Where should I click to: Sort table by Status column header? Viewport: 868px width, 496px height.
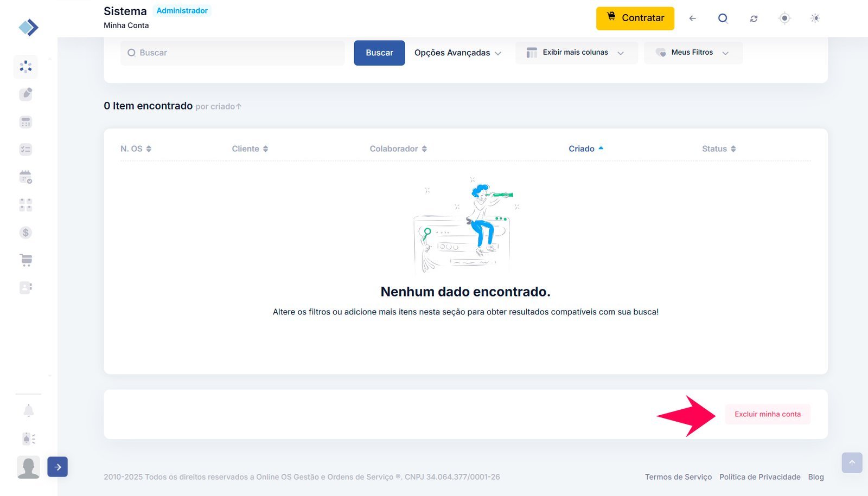point(718,149)
